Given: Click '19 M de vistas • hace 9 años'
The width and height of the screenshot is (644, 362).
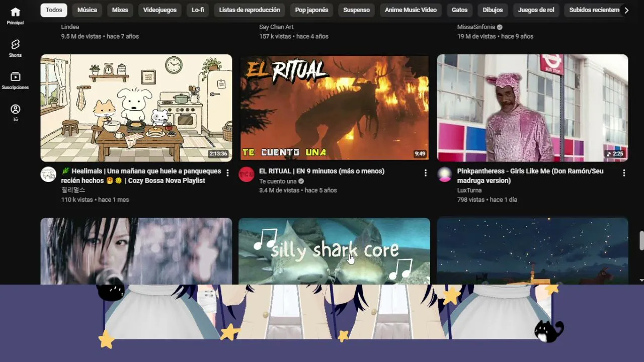Looking at the screenshot, I should point(495,37).
